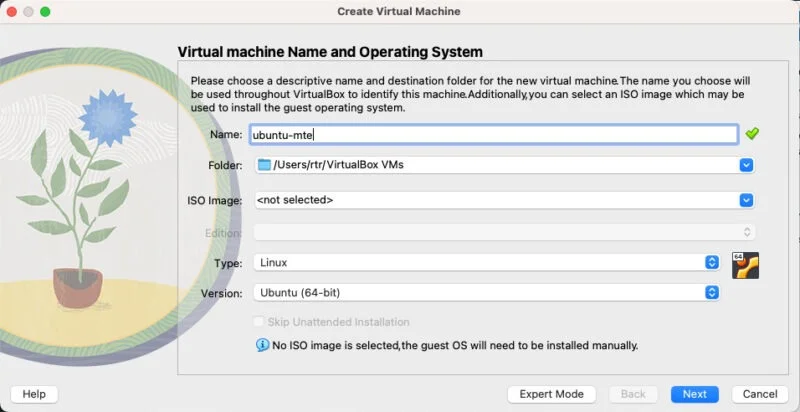Screen dimensions: 800x412
Task: Click the Type: label
Action: tap(228, 263)
